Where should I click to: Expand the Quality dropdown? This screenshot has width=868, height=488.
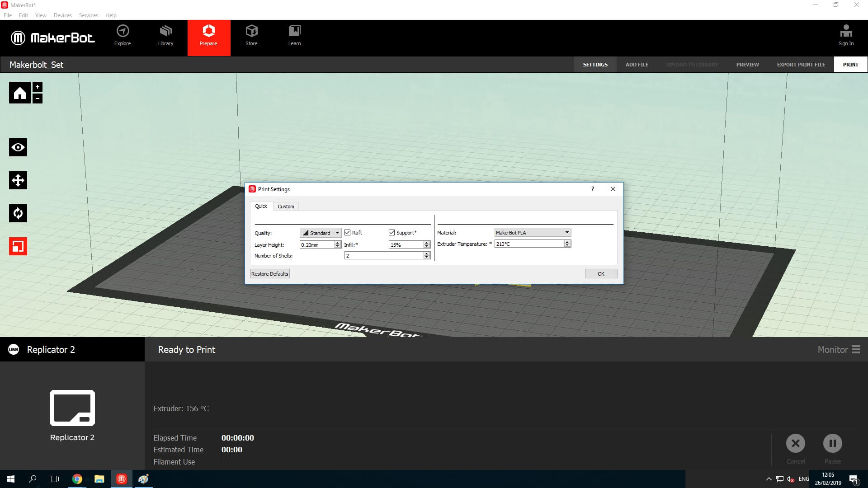point(321,233)
